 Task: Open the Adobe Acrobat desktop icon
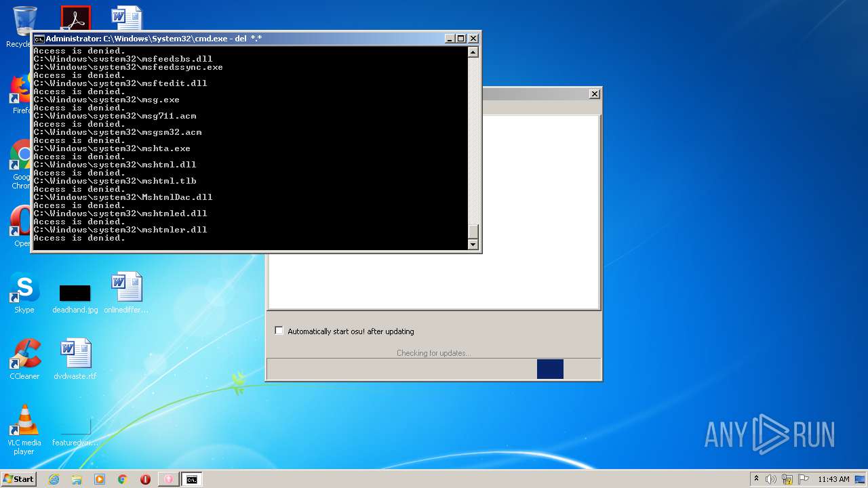75,18
